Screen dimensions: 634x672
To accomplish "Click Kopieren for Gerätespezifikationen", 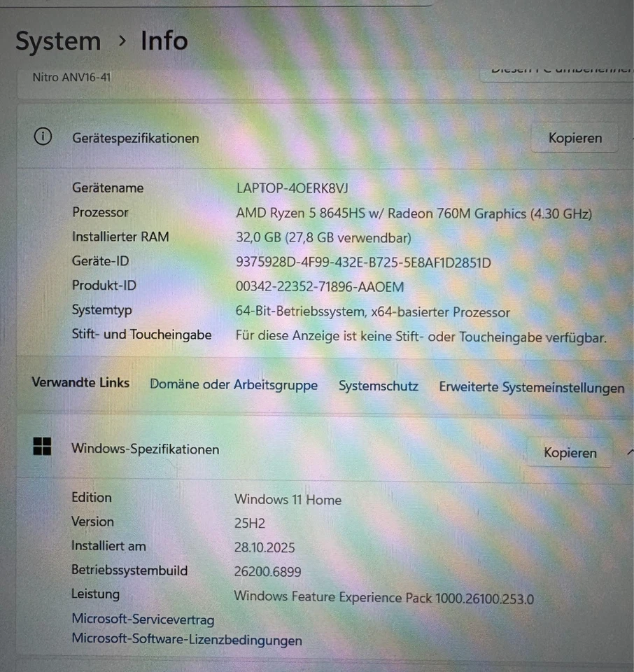I will pos(574,137).
